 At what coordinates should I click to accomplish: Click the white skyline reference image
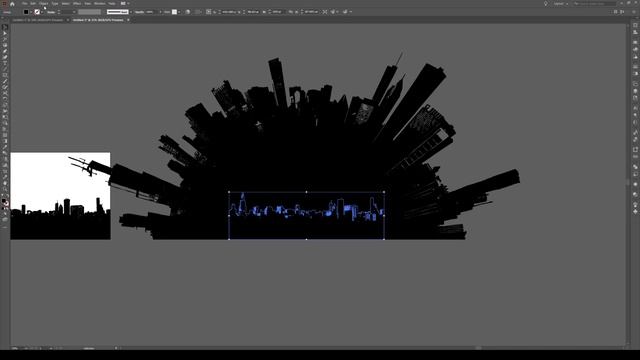pos(60,196)
